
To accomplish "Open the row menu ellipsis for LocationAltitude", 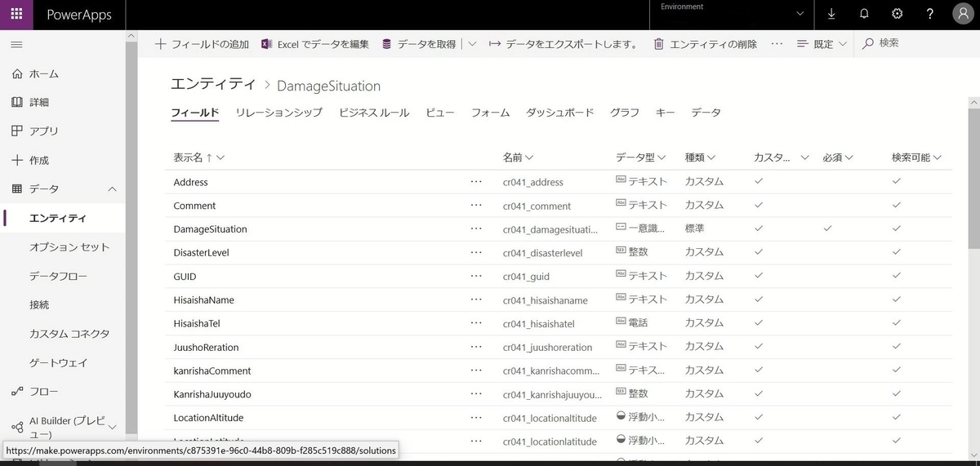I will (x=476, y=417).
